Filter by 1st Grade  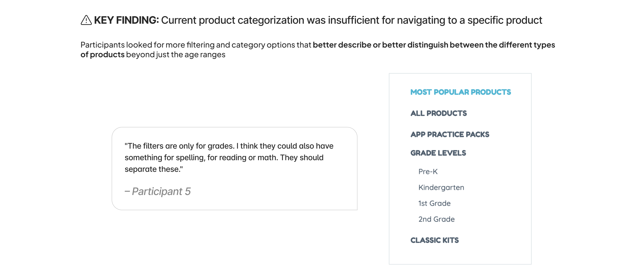click(x=434, y=203)
